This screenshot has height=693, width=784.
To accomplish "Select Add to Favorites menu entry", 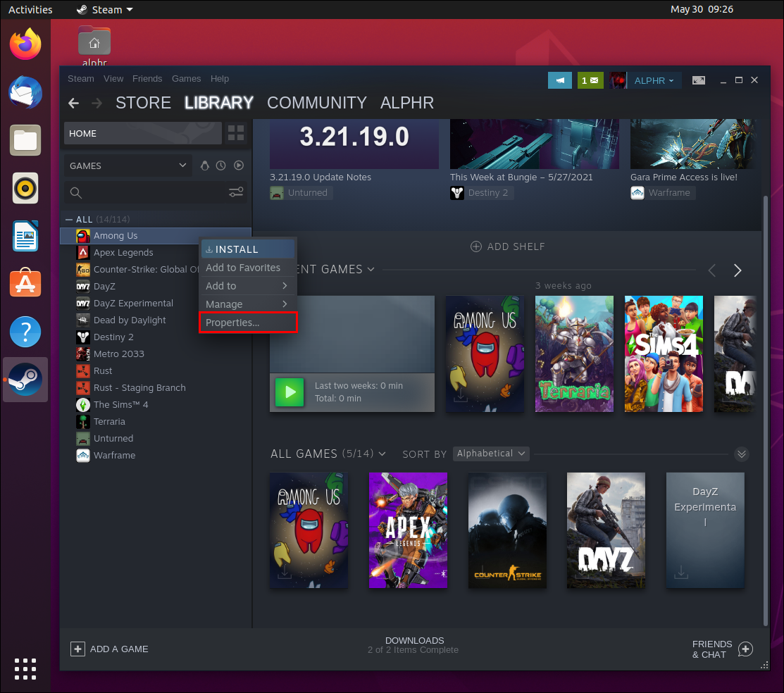I will point(247,268).
